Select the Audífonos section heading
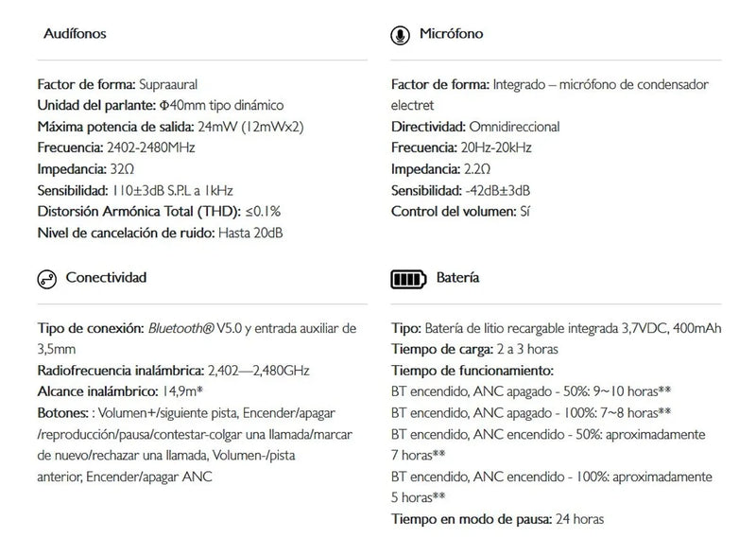 coord(76,34)
